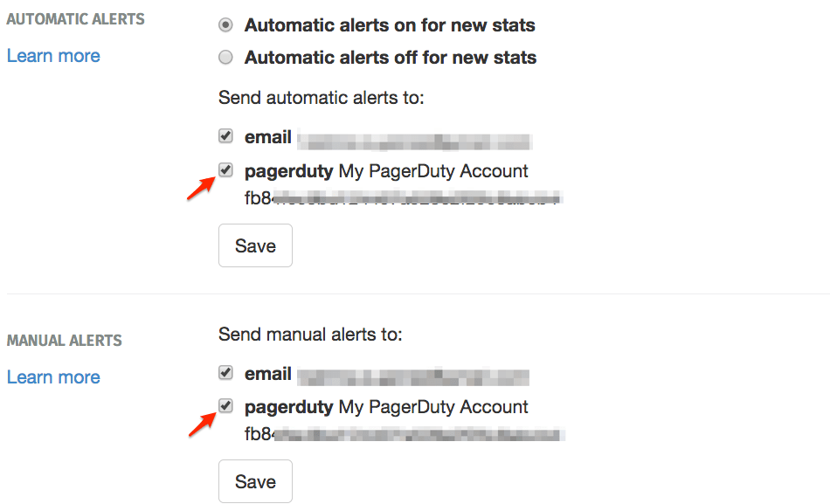
Task: Click the "Send manual alerts to:" text
Action: 310,334
